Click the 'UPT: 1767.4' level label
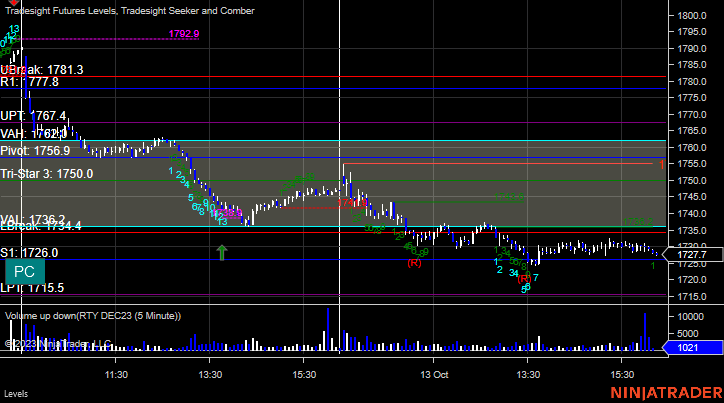 pos(33,115)
